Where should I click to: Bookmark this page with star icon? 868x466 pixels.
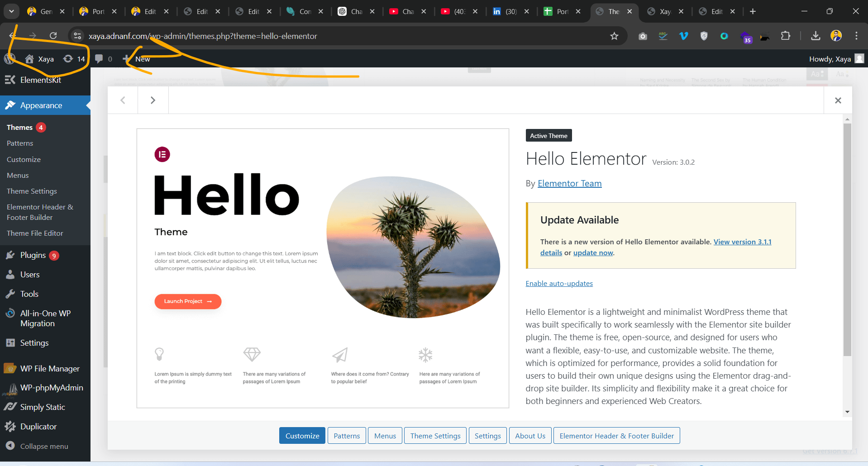pos(614,36)
